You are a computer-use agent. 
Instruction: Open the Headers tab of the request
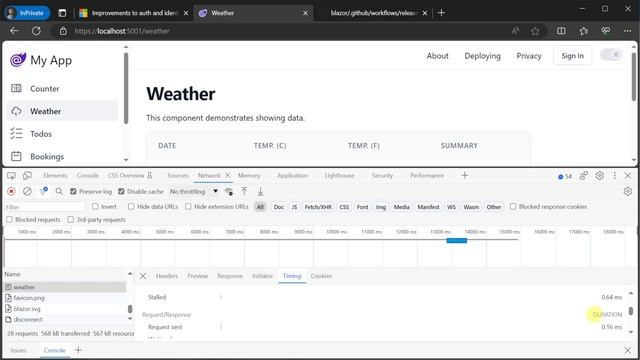(167, 276)
